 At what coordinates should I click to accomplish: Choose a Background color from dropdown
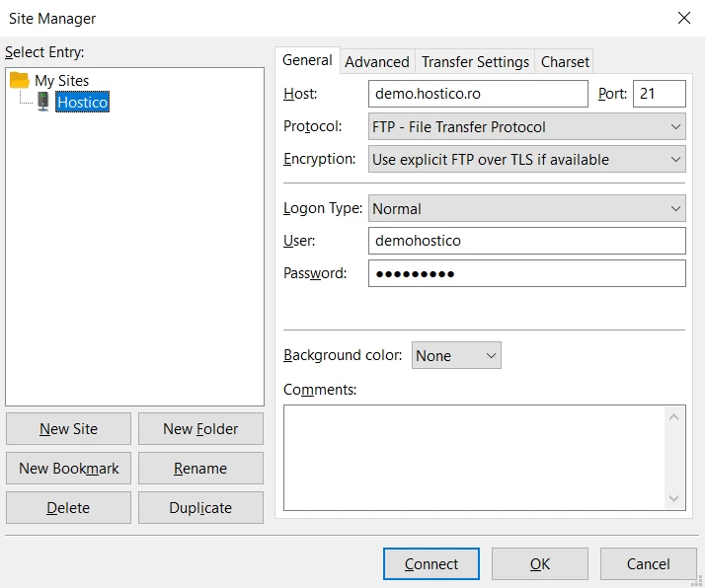(x=456, y=355)
